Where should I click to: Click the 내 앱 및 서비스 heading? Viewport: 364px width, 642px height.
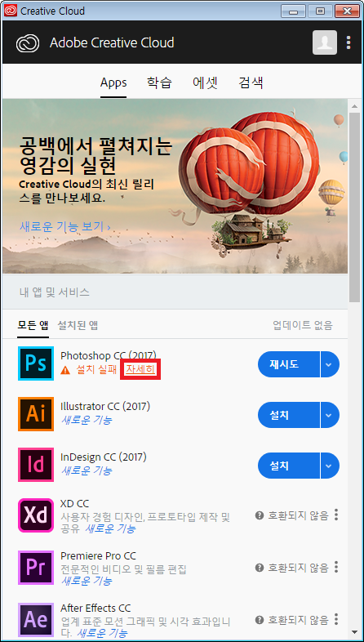click(55, 292)
